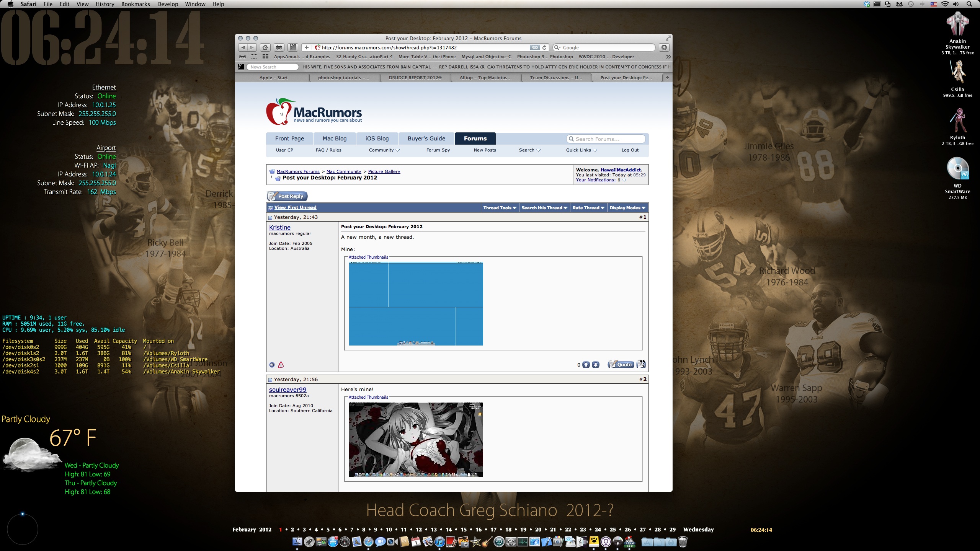Open soulreaver99's anime desktop thumbnail
The height and width of the screenshot is (551, 980).
tap(416, 440)
